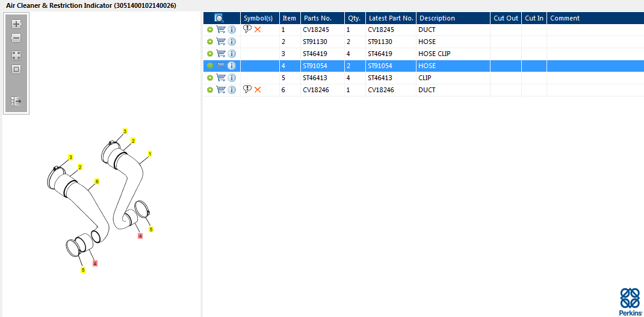Viewport: 644px width, 317px height.
Task: Click callout 3 at top of left duct
Action: click(x=70, y=157)
